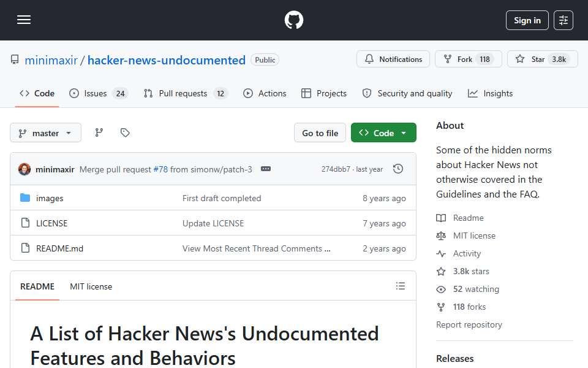588x368 pixels.
Task: Open README outline list icon
Action: point(400,286)
